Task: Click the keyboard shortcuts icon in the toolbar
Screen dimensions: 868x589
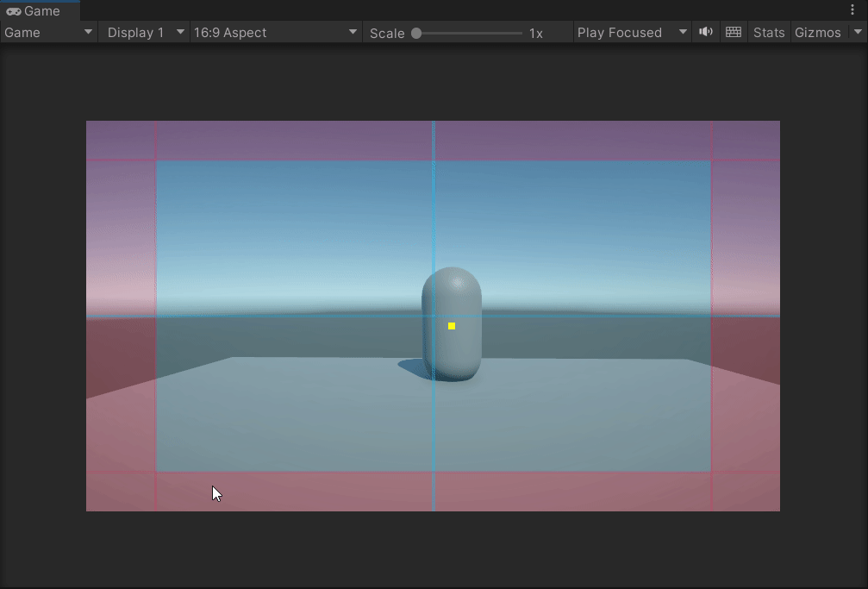Action: [x=733, y=32]
